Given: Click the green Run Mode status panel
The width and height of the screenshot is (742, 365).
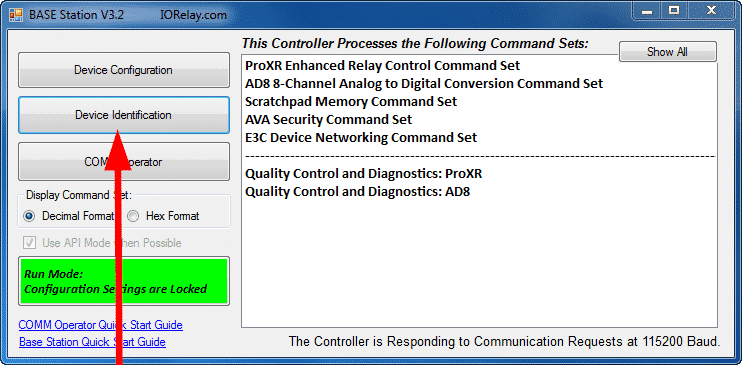Looking at the screenshot, I should pos(124,281).
